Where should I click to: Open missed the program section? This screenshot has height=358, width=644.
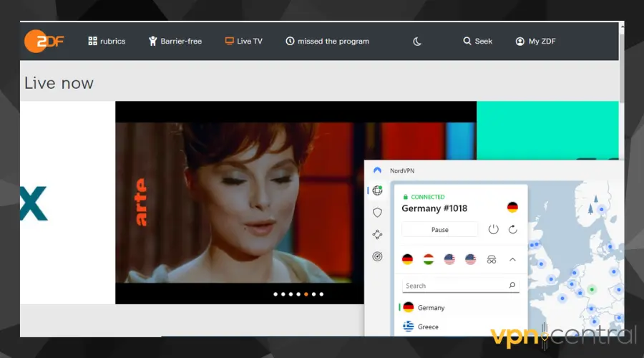coord(327,42)
